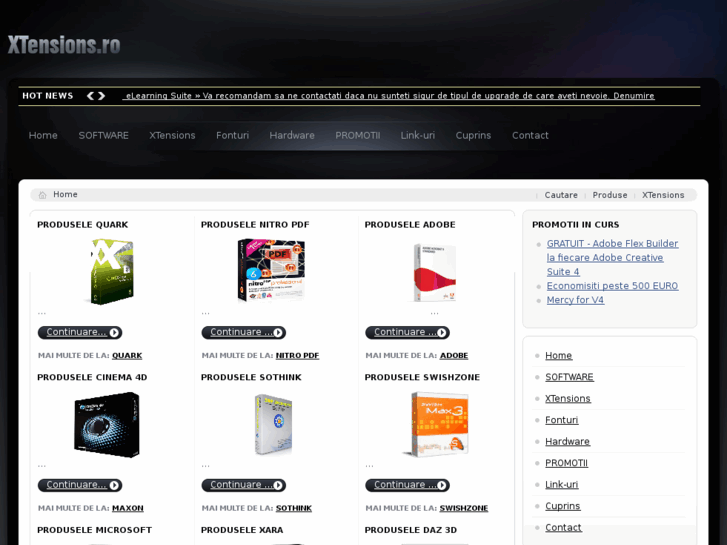
Task: Open the Economisiti peste 500 EURO promotion
Action: (612, 286)
